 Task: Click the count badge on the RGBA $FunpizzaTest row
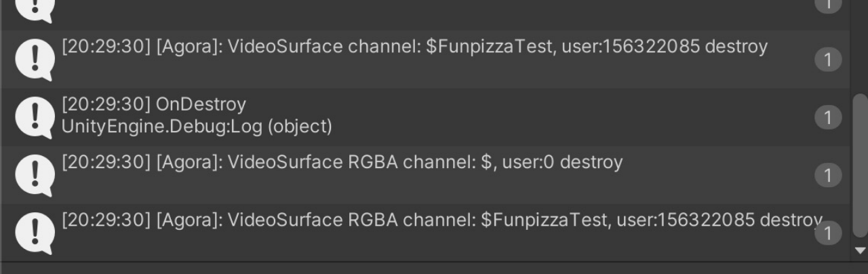(x=827, y=233)
